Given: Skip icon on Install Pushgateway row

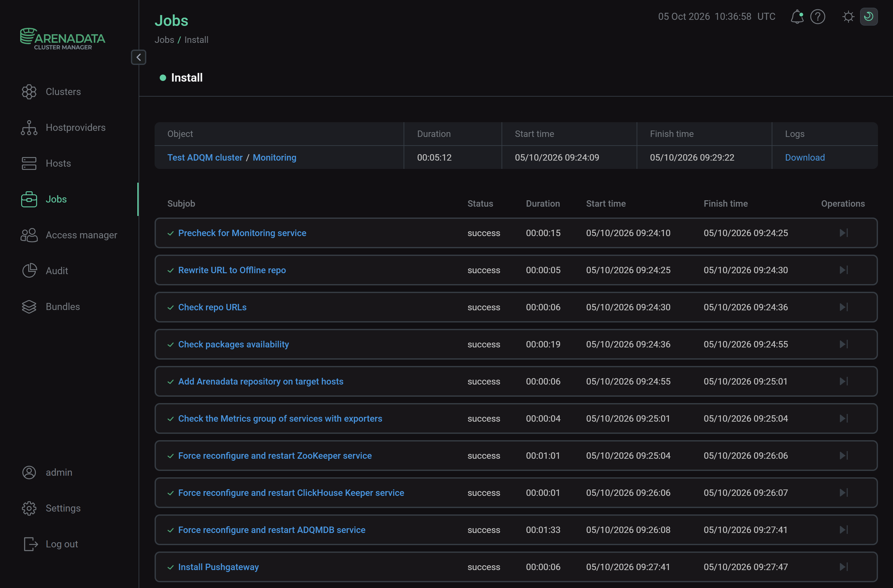Looking at the screenshot, I should pos(843,567).
